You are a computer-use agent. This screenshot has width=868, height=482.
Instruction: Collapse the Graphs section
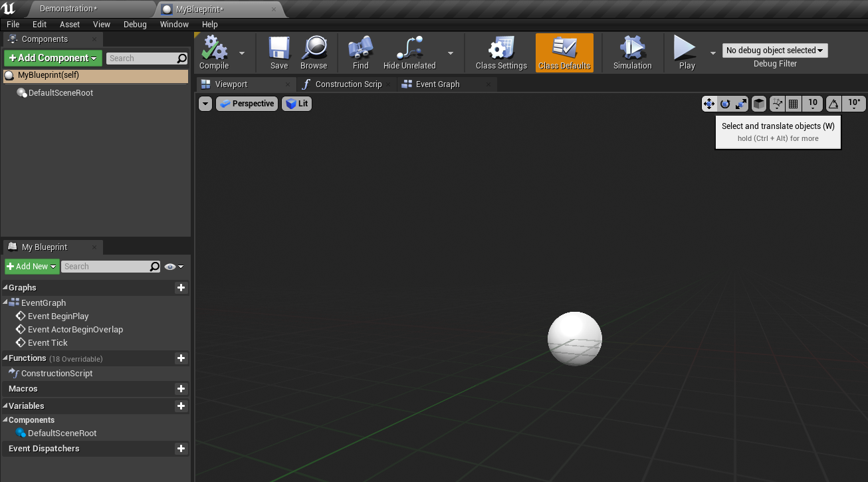5,288
